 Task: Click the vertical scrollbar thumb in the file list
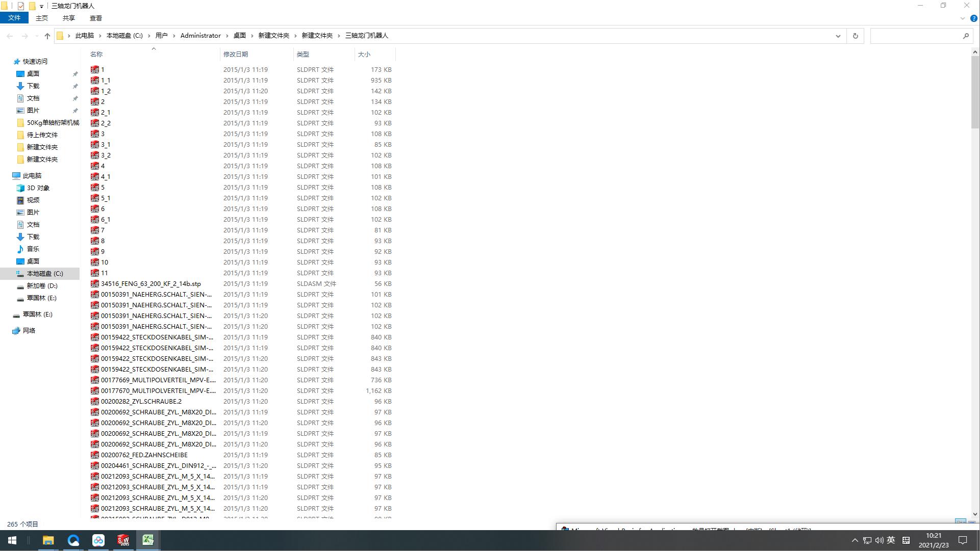pos(975,92)
